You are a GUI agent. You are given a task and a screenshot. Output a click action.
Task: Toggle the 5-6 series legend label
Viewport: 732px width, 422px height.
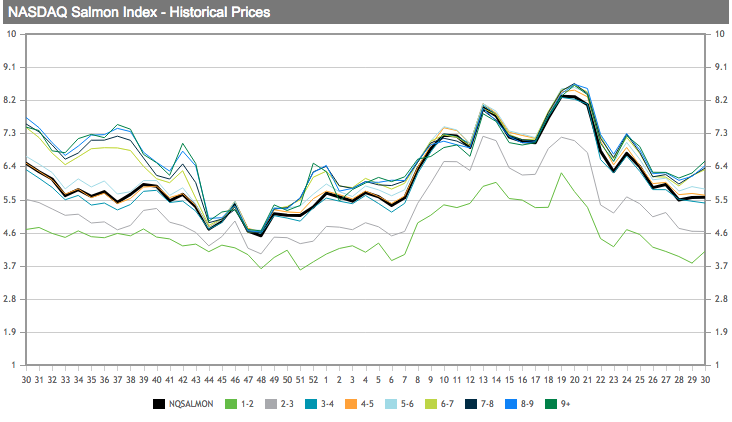(407, 404)
